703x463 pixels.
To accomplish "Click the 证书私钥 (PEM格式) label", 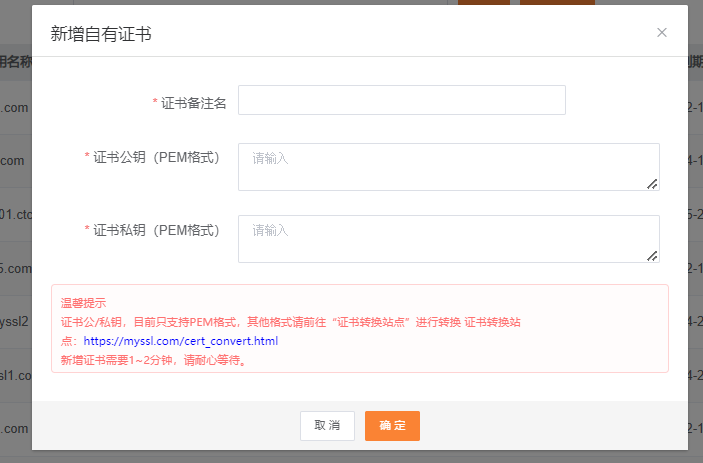I will coord(156,230).
